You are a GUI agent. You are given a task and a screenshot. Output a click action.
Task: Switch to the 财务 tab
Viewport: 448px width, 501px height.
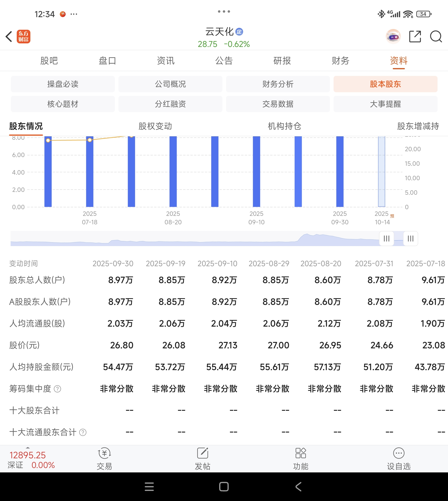340,61
